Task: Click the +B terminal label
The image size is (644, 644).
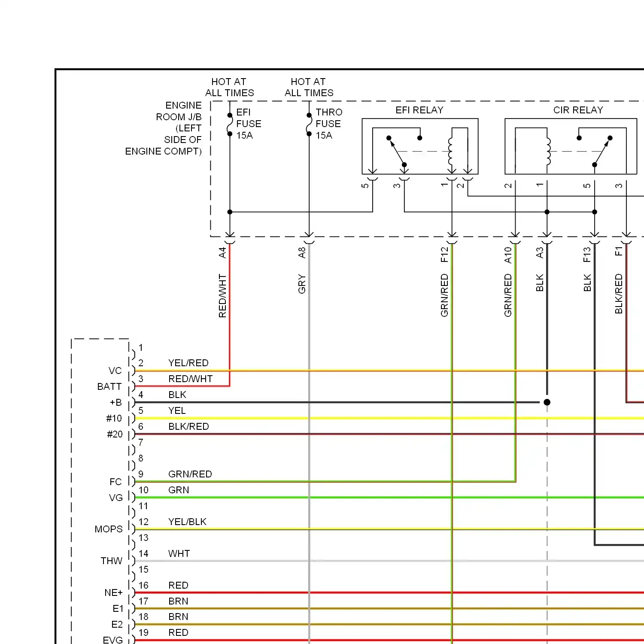Action: [x=116, y=403]
